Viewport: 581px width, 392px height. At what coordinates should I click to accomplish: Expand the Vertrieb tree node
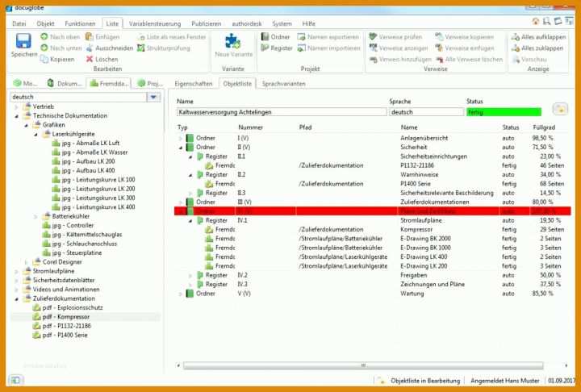click(x=16, y=106)
